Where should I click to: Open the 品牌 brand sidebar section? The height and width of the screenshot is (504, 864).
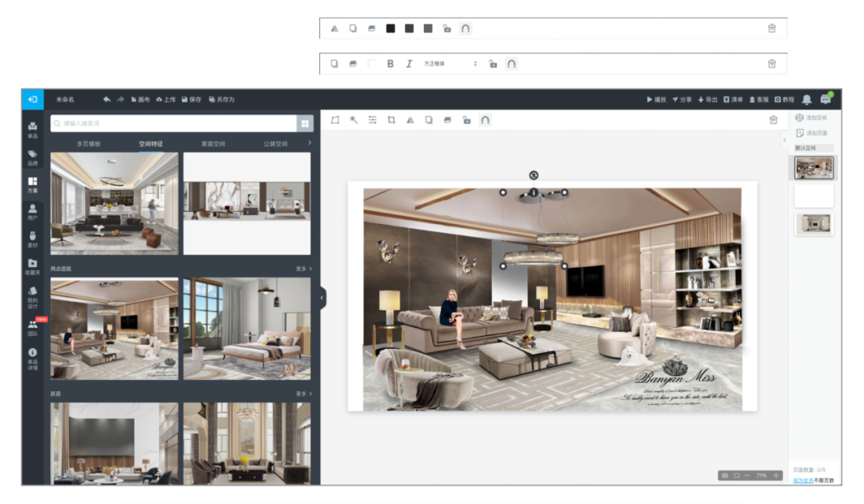point(33,158)
